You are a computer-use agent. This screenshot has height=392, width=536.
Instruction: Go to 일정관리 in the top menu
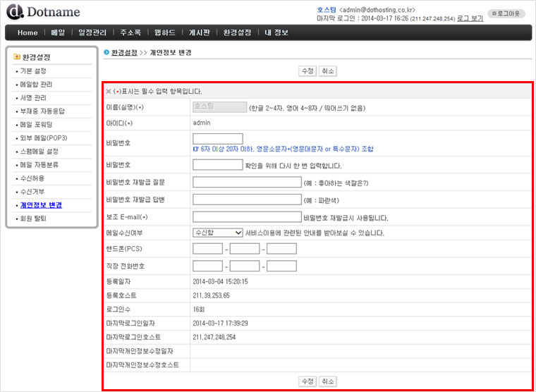[92, 32]
